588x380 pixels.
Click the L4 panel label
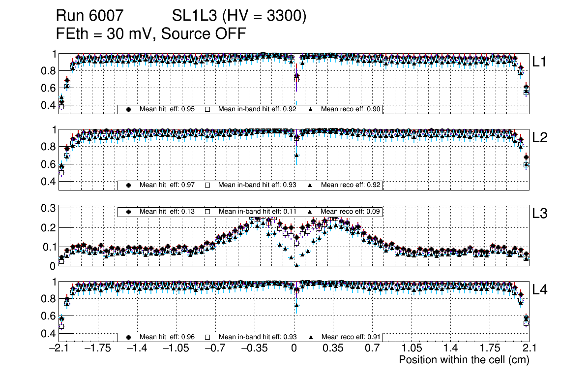click(540, 290)
